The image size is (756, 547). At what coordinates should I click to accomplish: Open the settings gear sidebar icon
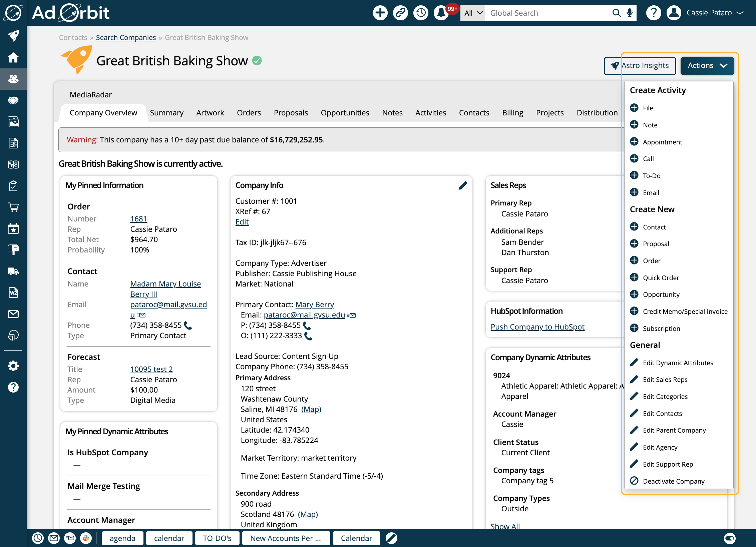pos(13,366)
